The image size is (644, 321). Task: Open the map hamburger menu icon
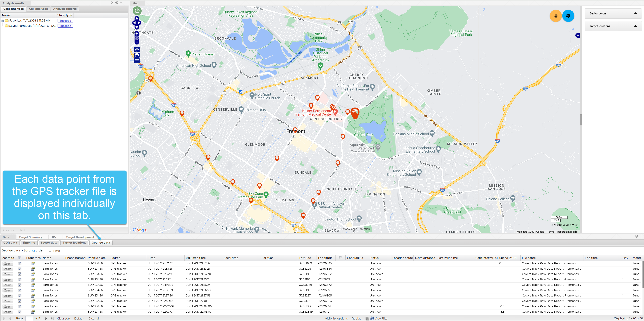(x=137, y=61)
